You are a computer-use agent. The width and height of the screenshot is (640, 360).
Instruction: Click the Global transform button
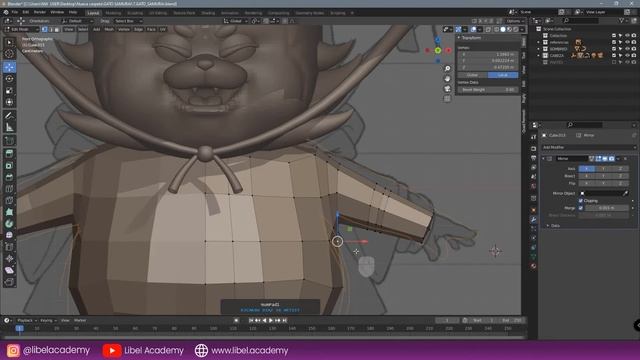pyautogui.click(x=472, y=75)
